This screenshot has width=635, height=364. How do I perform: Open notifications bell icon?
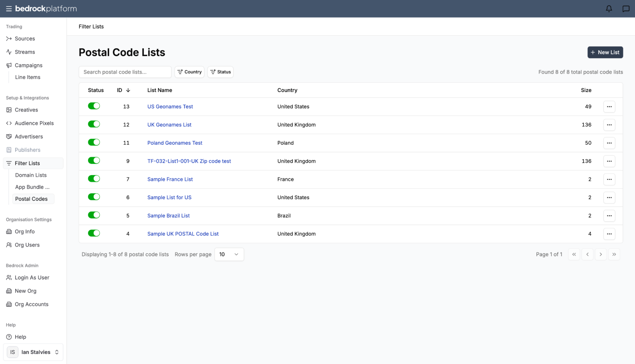coord(609,9)
